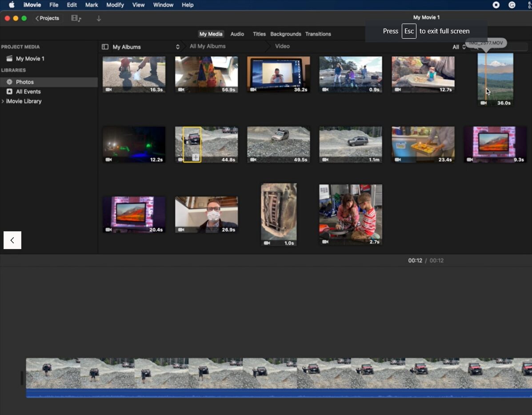Click the plus icon on the selected jeep clip
Screen dimensions: 532x415
(196, 157)
